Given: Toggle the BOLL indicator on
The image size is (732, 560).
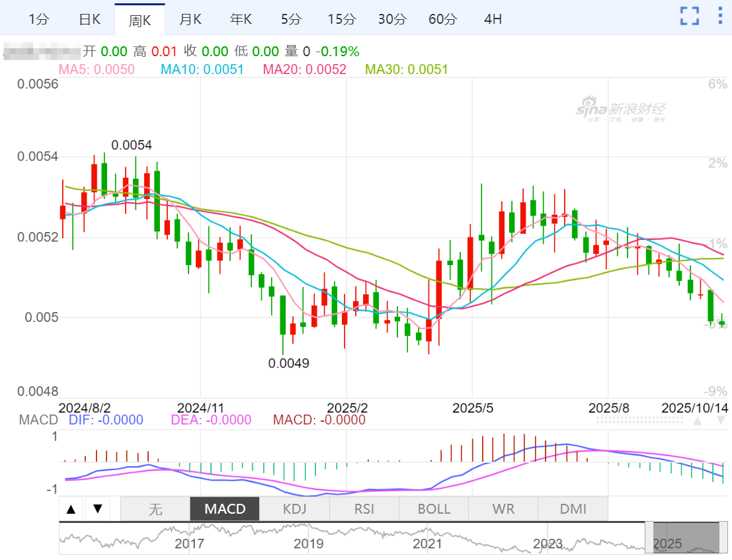Looking at the screenshot, I should 434,509.
